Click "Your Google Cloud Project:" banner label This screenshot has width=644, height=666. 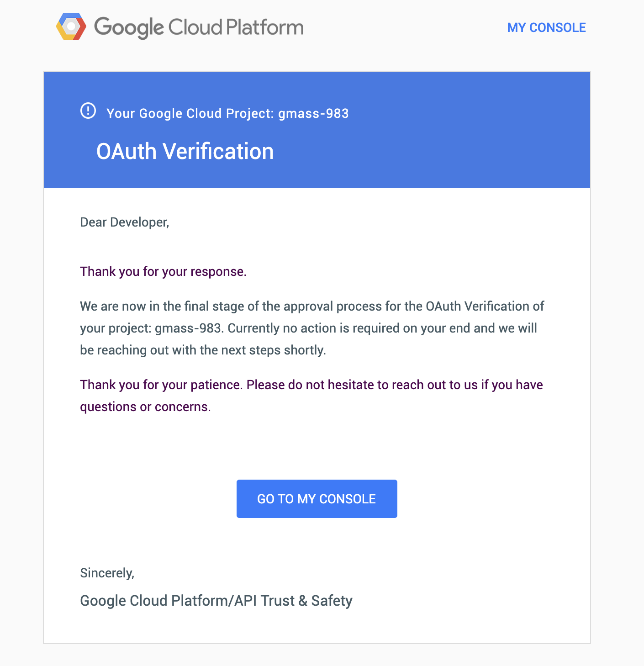(190, 113)
